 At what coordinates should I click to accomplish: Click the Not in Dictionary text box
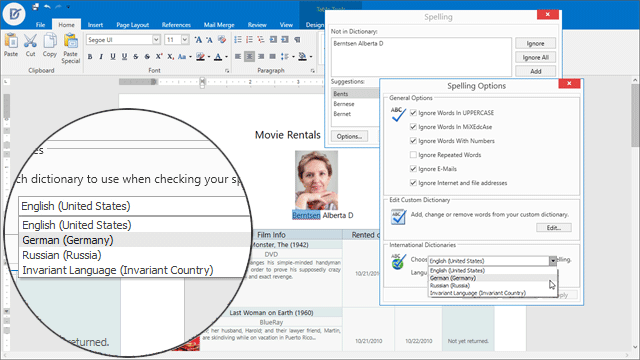tap(421, 57)
